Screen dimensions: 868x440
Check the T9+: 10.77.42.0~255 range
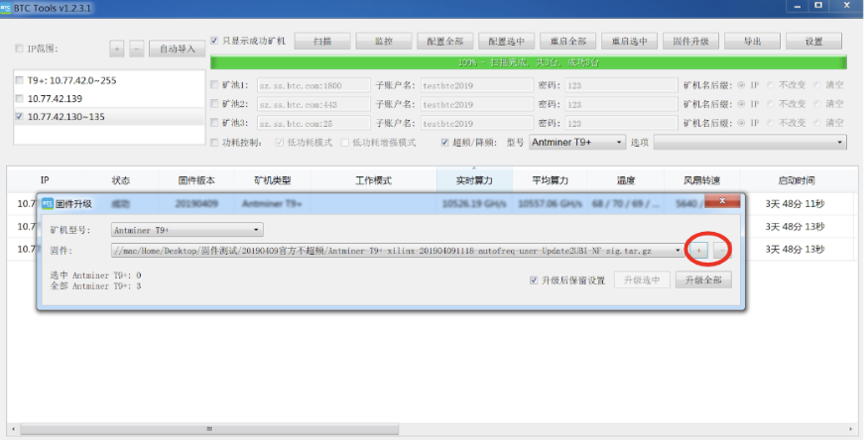20,80
